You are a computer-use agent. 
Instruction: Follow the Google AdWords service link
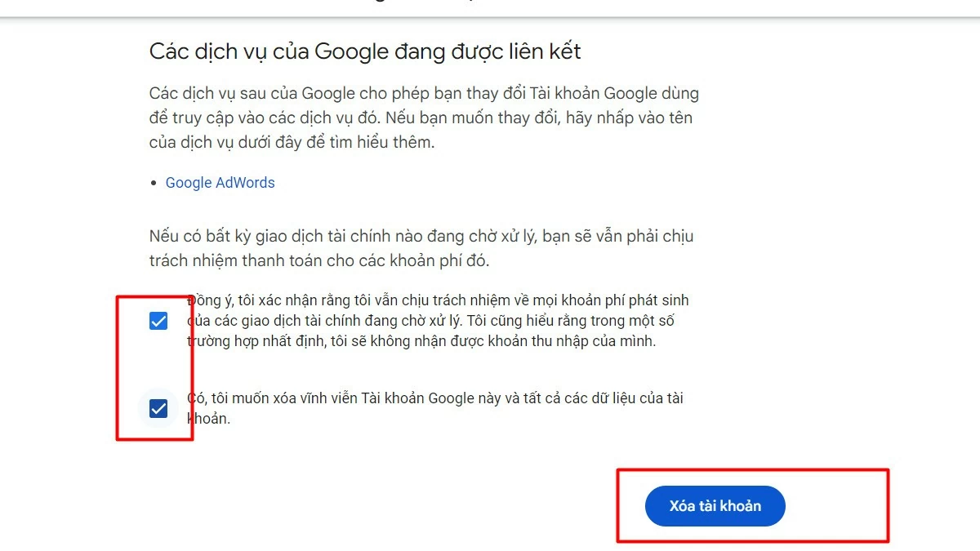(x=219, y=182)
